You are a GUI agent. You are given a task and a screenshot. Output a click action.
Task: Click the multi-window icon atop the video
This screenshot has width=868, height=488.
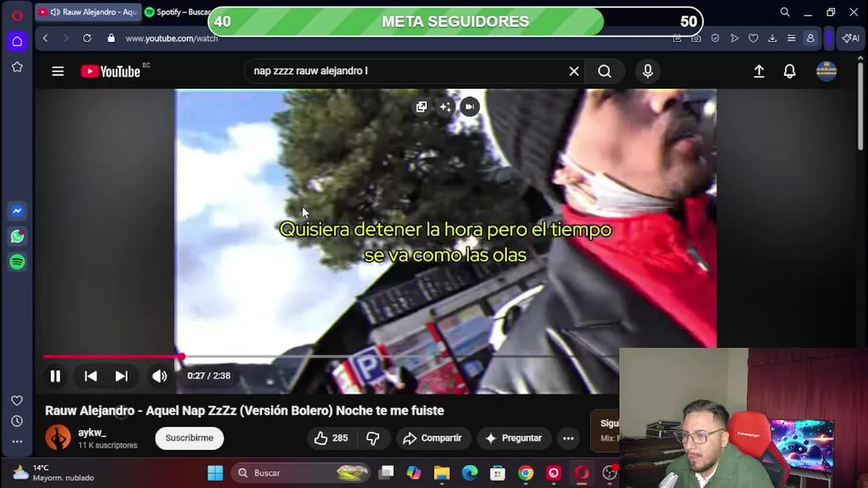pos(421,106)
